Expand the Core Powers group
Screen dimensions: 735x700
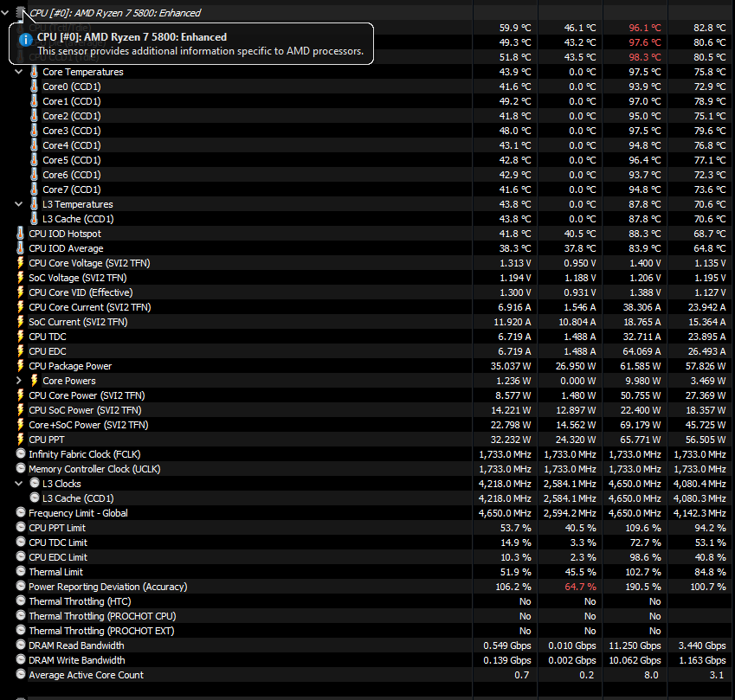19,381
